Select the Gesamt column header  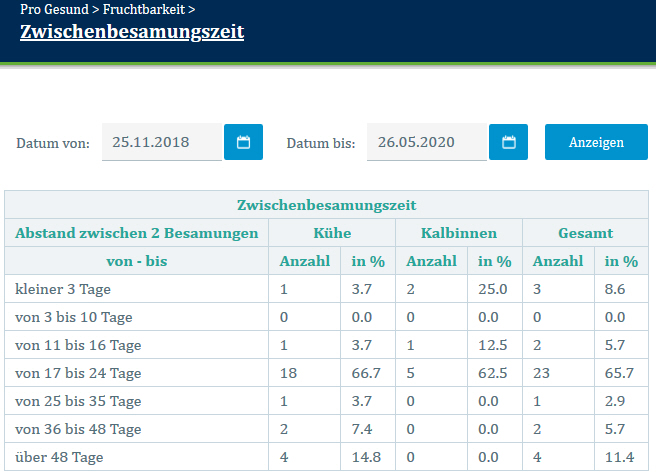click(x=586, y=233)
